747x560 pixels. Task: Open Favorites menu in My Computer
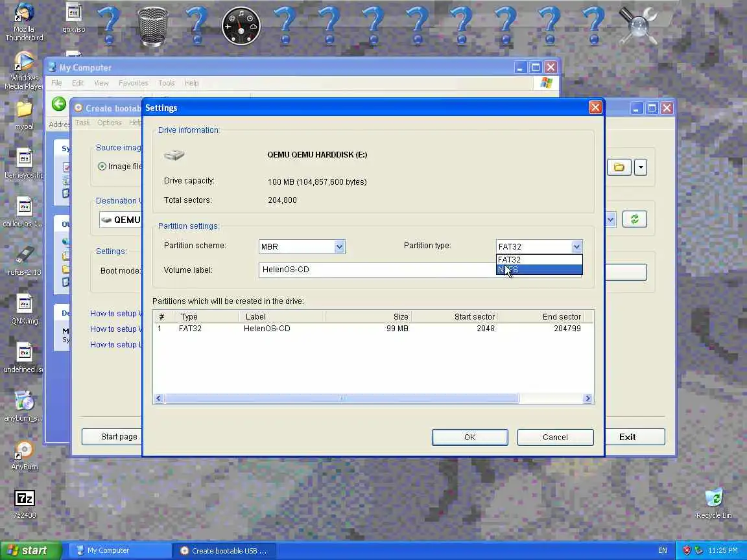pos(133,83)
